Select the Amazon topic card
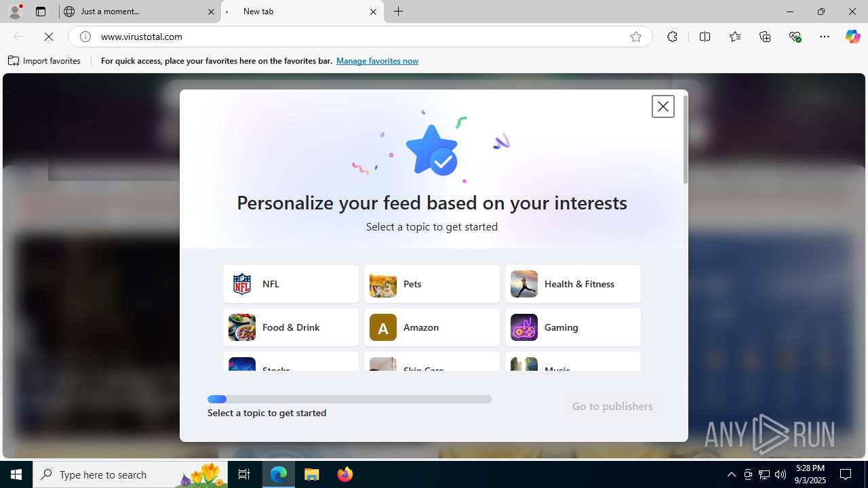Screen dimensions: 868x488 (432, 327)
